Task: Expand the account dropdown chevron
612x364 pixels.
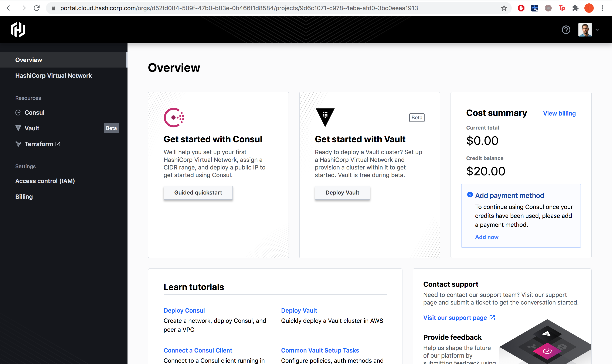Action: coord(597,30)
